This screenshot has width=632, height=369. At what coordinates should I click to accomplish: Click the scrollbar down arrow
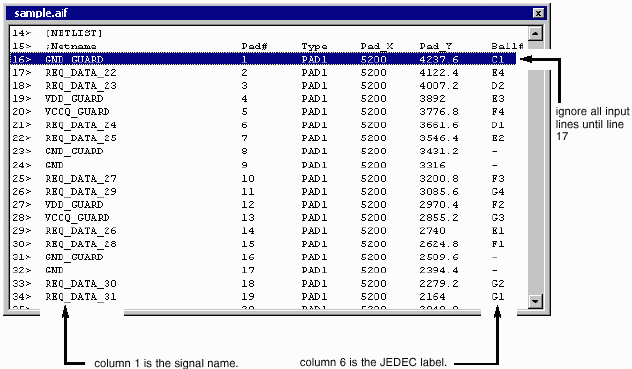point(535,301)
